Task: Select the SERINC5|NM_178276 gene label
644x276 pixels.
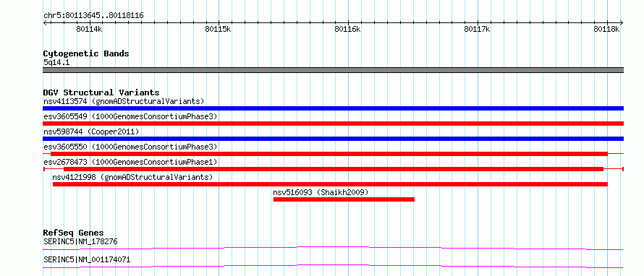Action: pos(80,241)
